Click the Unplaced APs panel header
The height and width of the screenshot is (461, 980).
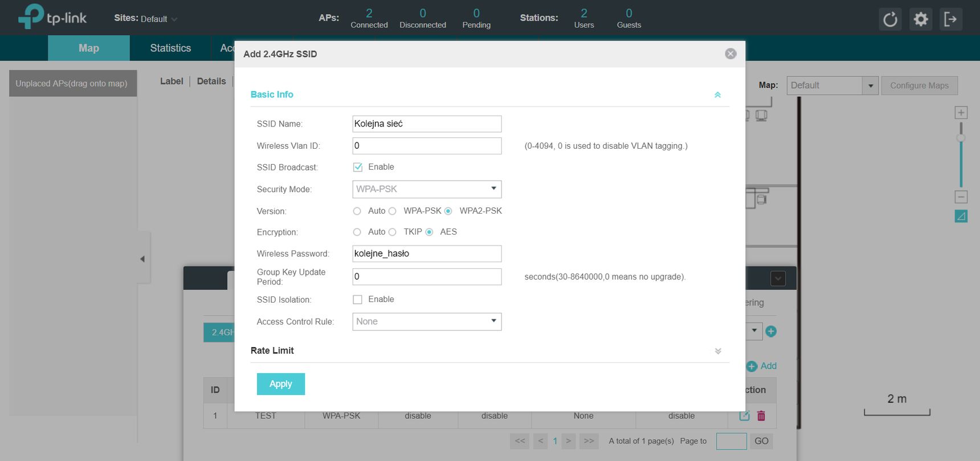[73, 83]
